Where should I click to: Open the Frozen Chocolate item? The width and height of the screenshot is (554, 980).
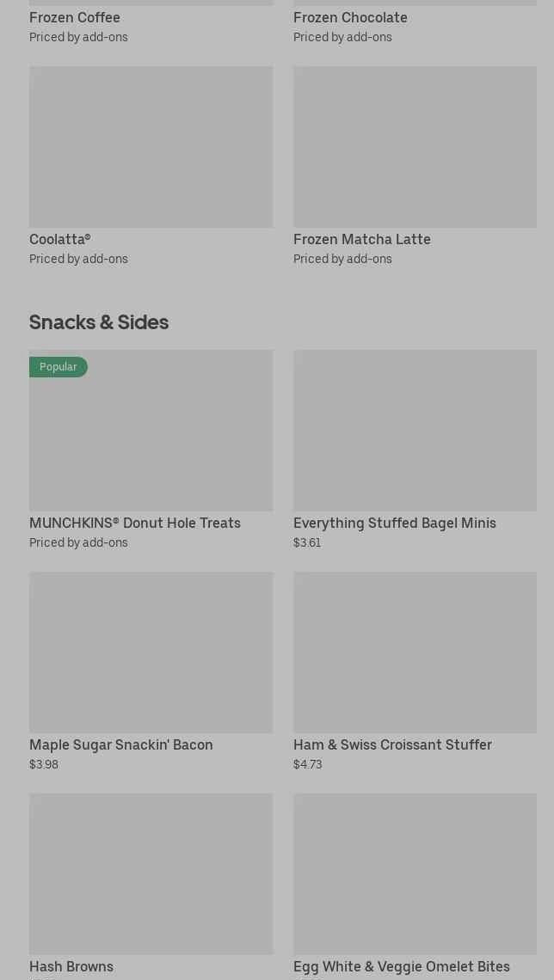(x=350, y=17)
